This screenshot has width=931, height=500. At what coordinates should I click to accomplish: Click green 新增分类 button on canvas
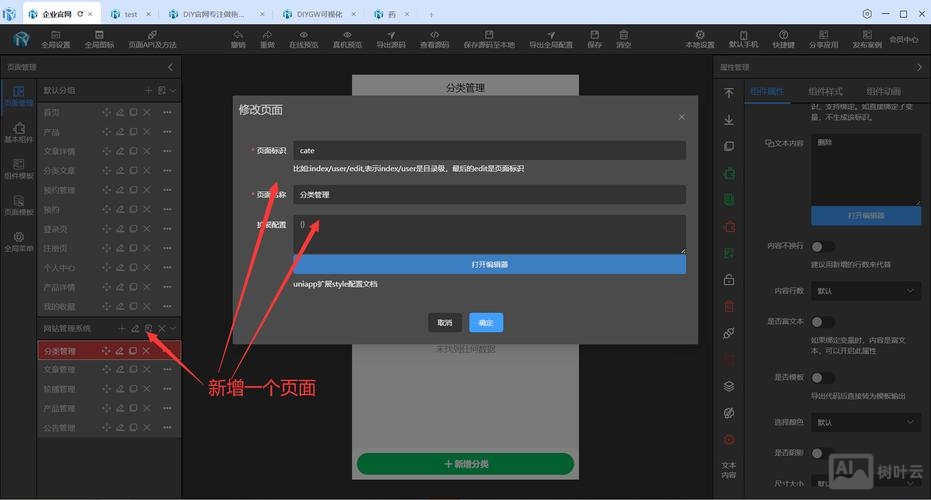(x=466, y=464)
